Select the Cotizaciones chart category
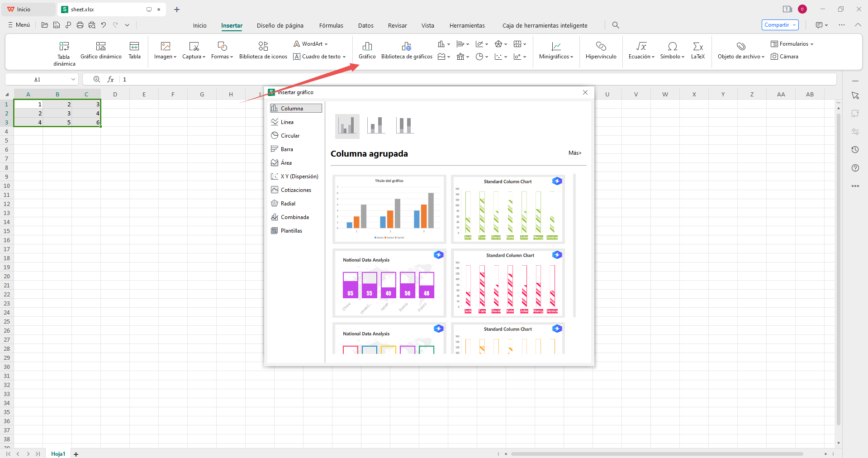This screenshot has width=868, height=458. pyautogui.click(x=296, y=190)
